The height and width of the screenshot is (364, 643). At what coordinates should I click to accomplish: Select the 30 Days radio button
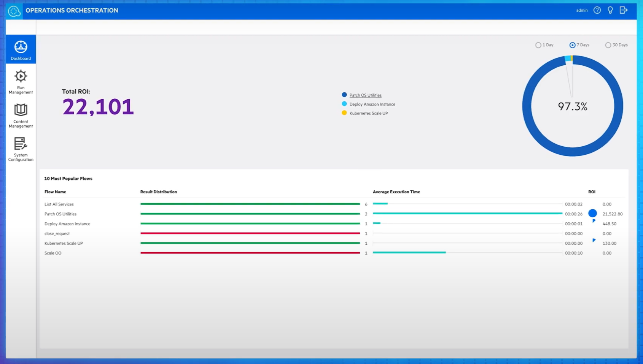pyautogui.click(x=608, y=45)
